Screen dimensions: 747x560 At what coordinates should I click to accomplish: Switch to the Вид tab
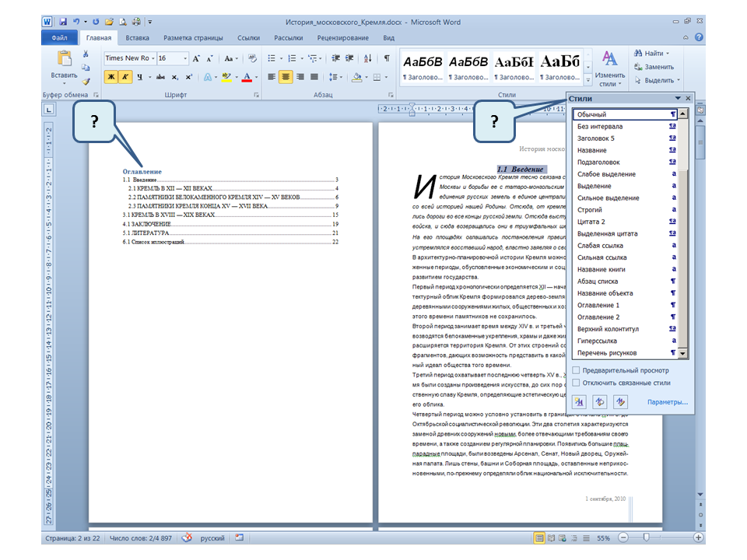389,37
